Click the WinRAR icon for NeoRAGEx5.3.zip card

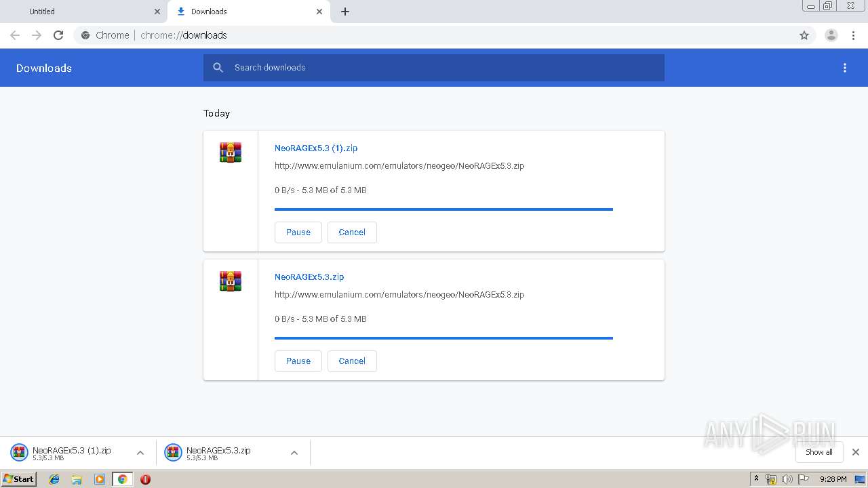231,281
